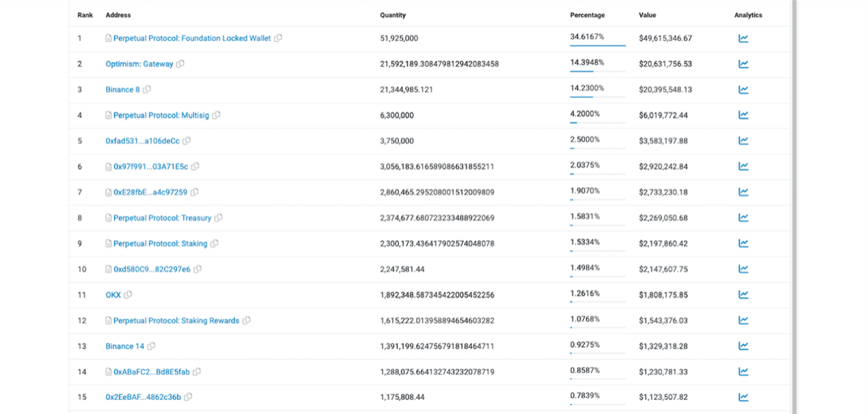Open the 0xfad531...a106deCc address link
Image resolution: width=868 pixels, height=414 pixels.
coord(142,141)
